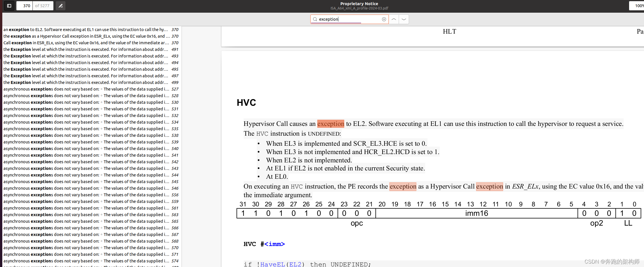
Task: Go to the next search match
Action: (x=404, y=19)
